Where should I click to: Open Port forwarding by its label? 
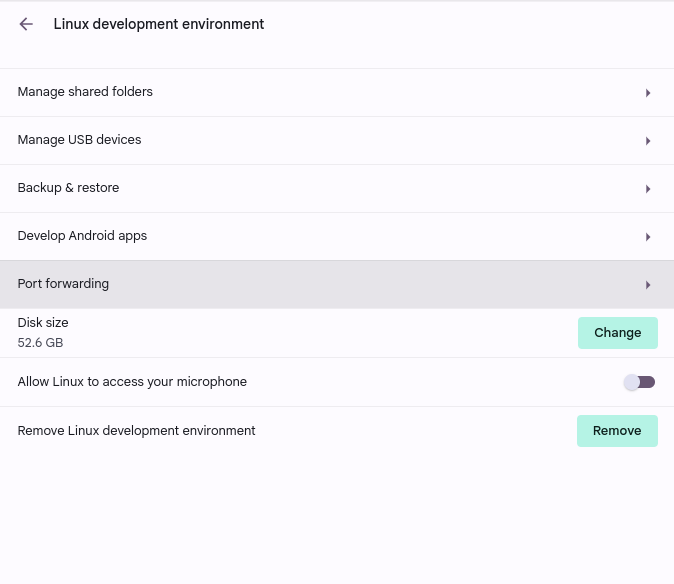pos(63,284)
